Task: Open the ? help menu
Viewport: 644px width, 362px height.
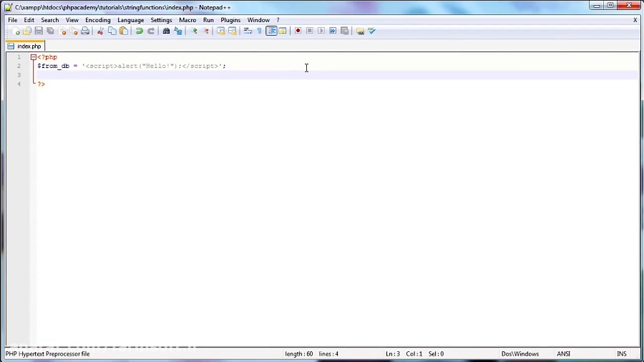Action: [278, 20]
